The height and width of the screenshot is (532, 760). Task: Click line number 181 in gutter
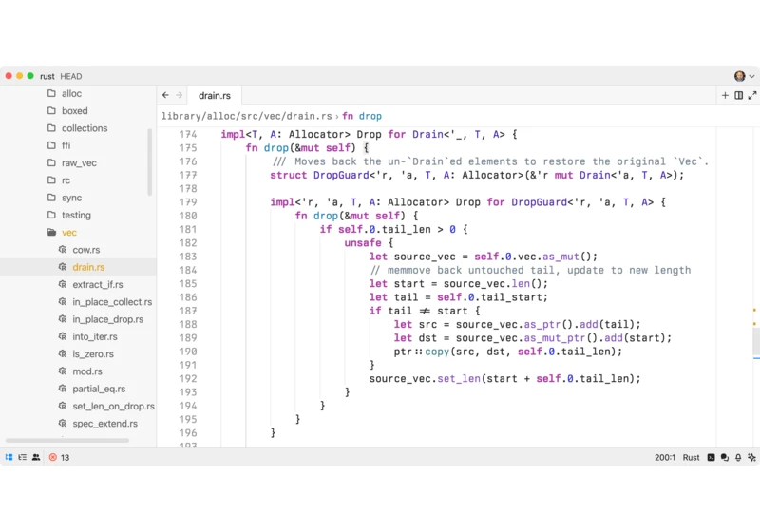click(x=187, y=229)
